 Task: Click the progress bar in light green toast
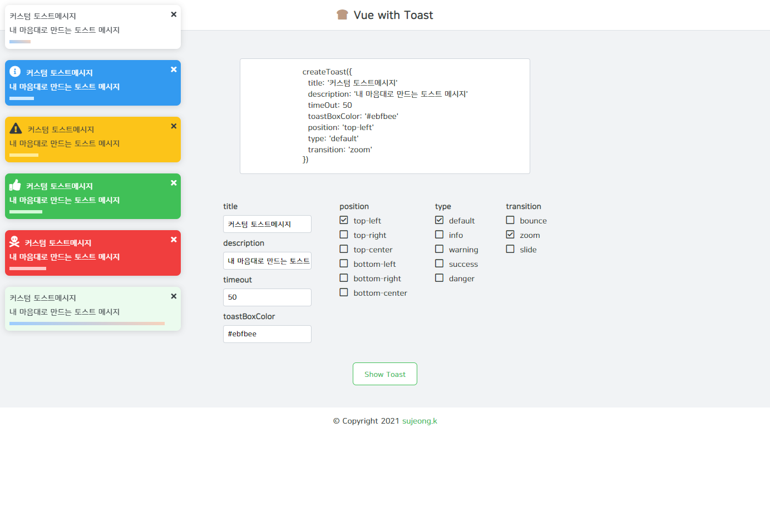tap(87, 323)
